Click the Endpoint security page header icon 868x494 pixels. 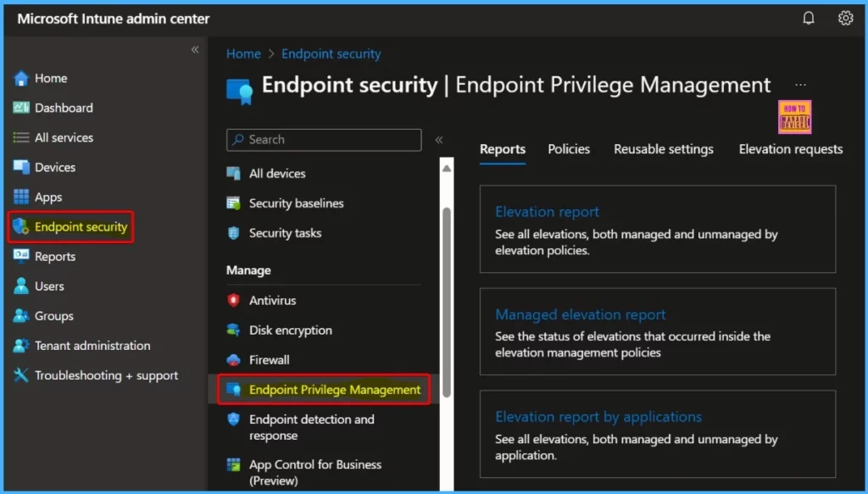240,92
